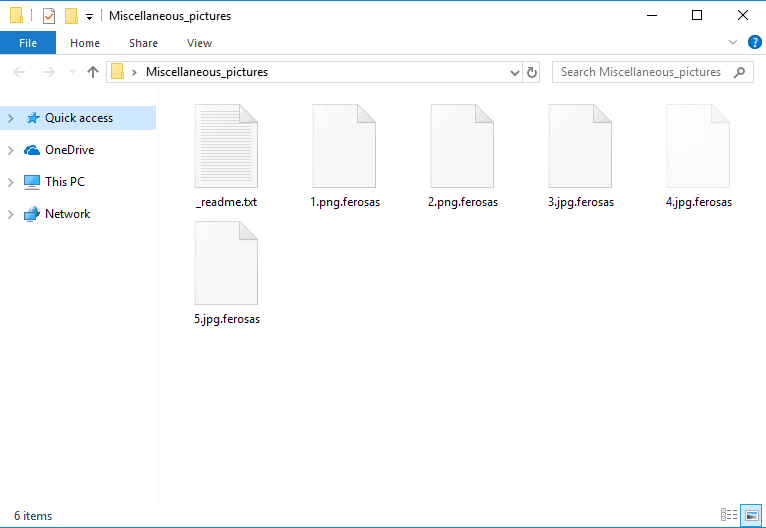Refresh the Miscellaneous_pictures folder view
This screenshot has width=766, height=528.
pyautogui.click(x=532, y=72)
